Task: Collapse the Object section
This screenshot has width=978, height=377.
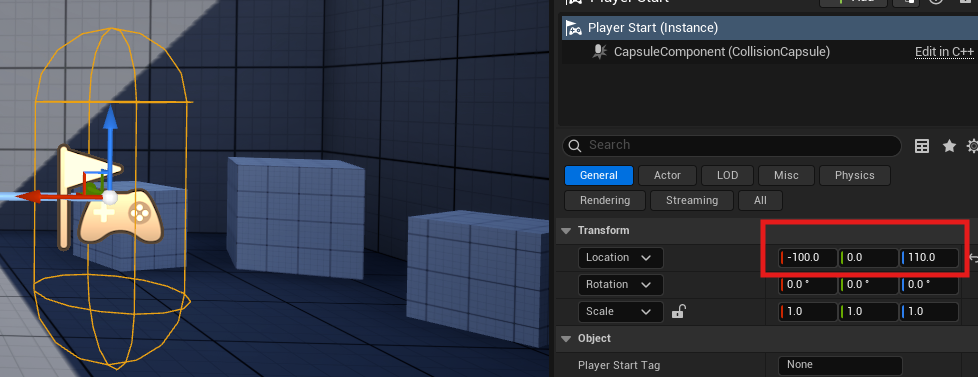Action: click(566, 338)
